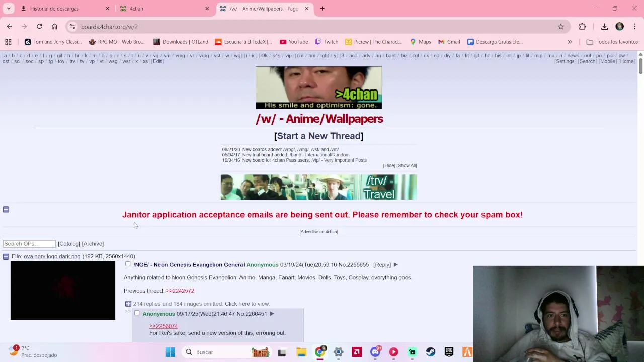Open Mobile in board navigation
The height and width of the screenshot is (362, 644).
tap(608, 61)
